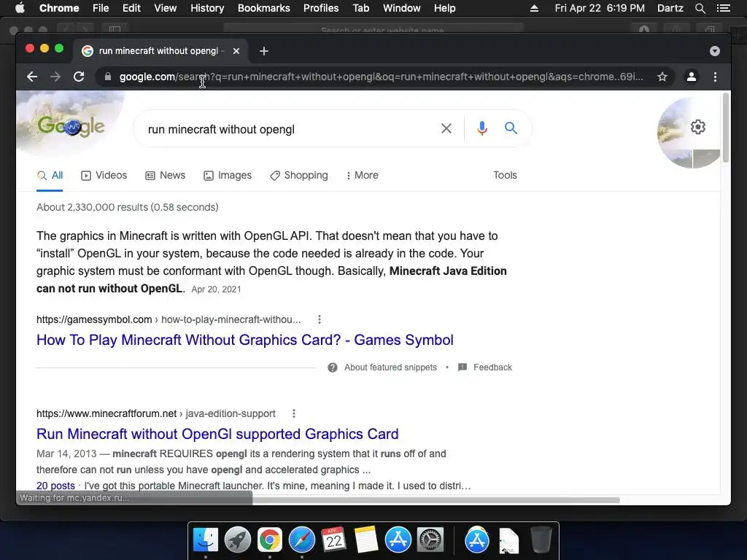Open the Chrome profile avatar icon
The width and height of the screenshot is (747, 560).
[692, 77]
